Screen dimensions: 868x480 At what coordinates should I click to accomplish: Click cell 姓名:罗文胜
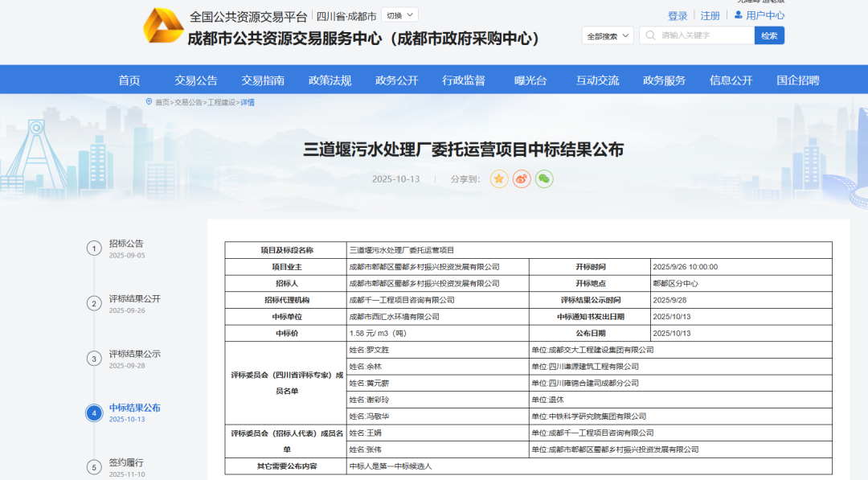(x=437, y=350)
